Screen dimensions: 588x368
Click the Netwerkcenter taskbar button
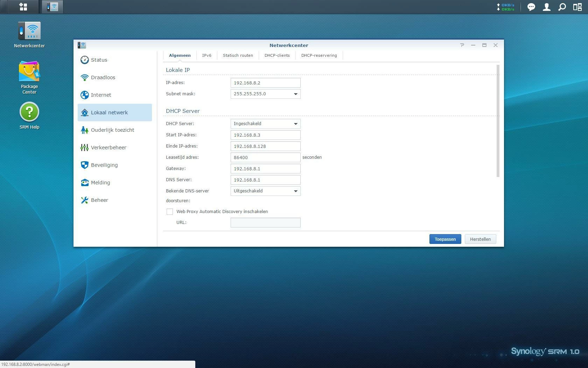tap(52, 7)
